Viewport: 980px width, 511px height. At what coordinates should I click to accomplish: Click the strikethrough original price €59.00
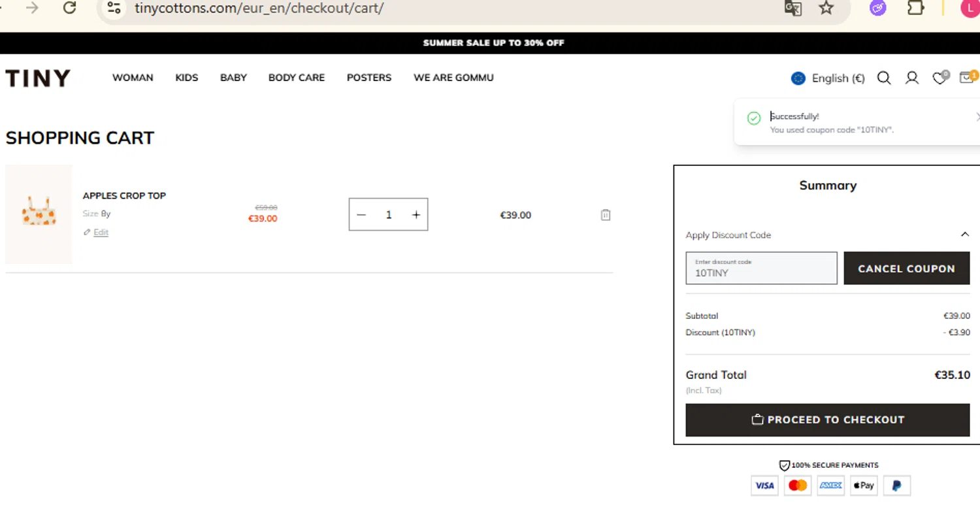(x=266, y=208)
